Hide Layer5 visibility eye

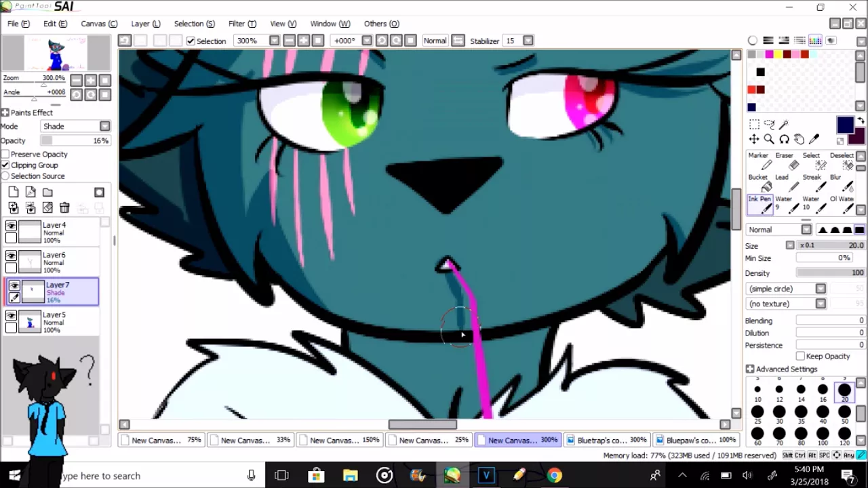[11, 316]
